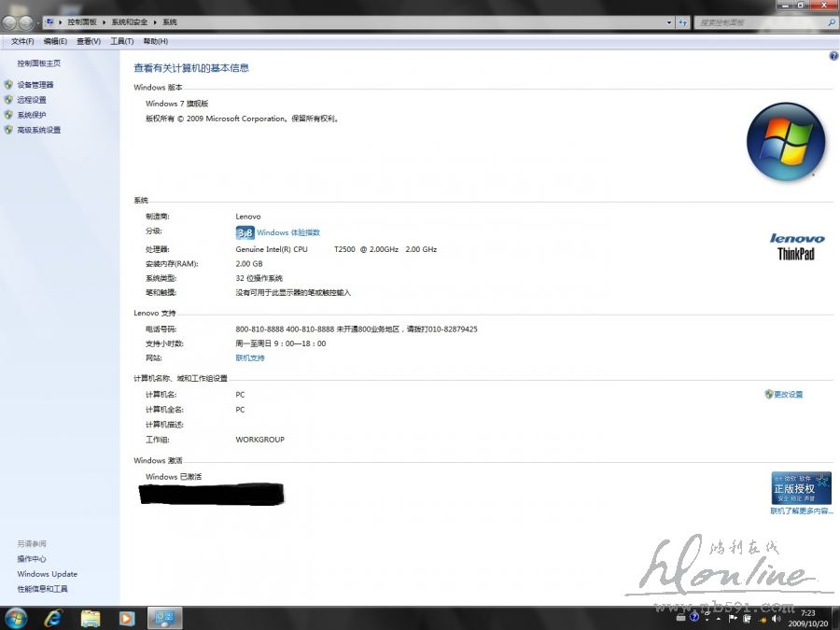Open the Windows Start orb
This screenshot has height=630, width=840.
pyautogui.click(x=16, y=619)
